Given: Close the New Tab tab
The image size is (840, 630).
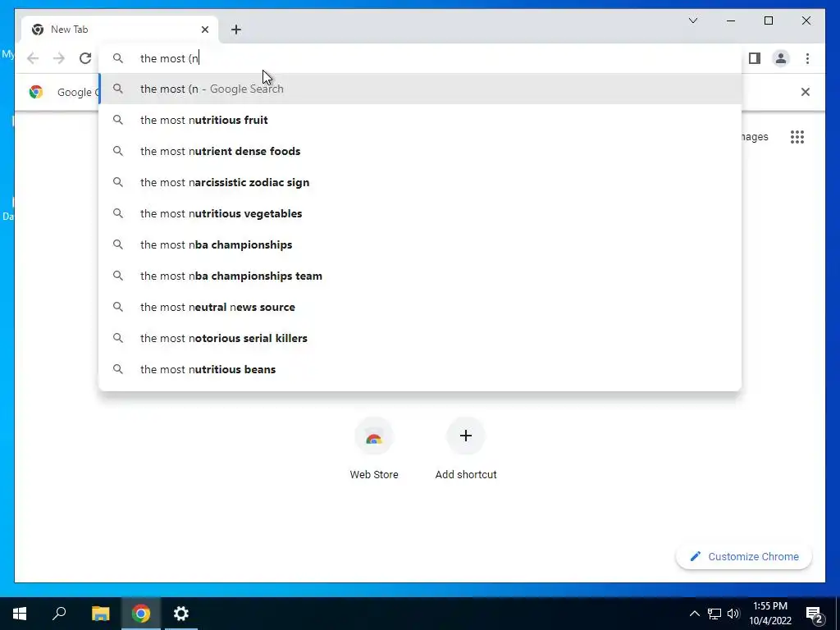Looking at the screenshot, I should [x=204, y=30].
